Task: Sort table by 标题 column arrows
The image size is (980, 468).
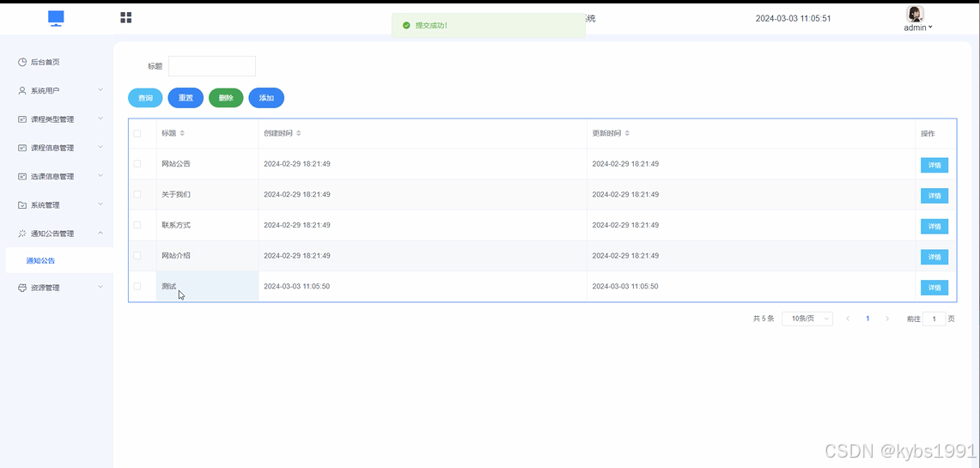Action: [x=182, y=134]
